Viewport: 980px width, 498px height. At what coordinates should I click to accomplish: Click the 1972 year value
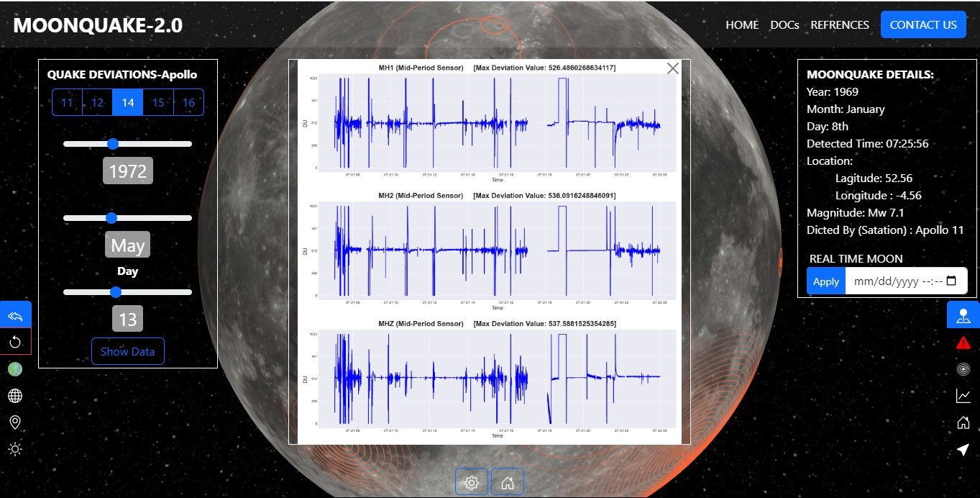pyautogui.click(x=128, y=171)
